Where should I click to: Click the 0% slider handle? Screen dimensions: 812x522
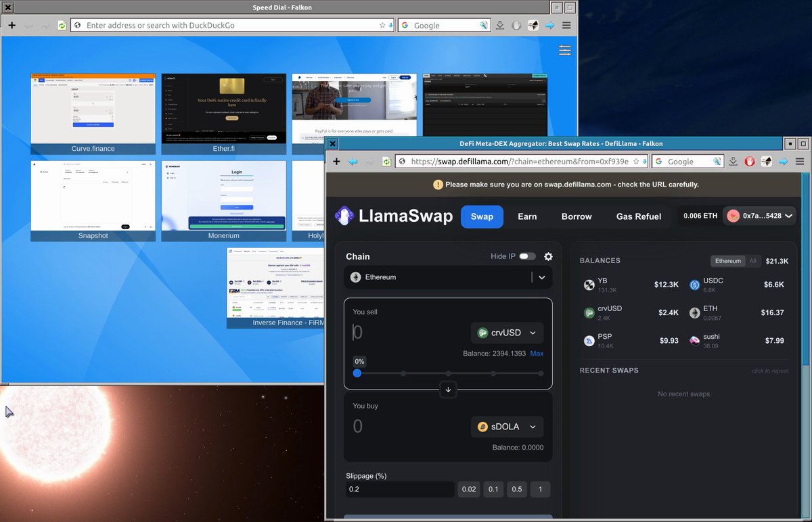357,373
